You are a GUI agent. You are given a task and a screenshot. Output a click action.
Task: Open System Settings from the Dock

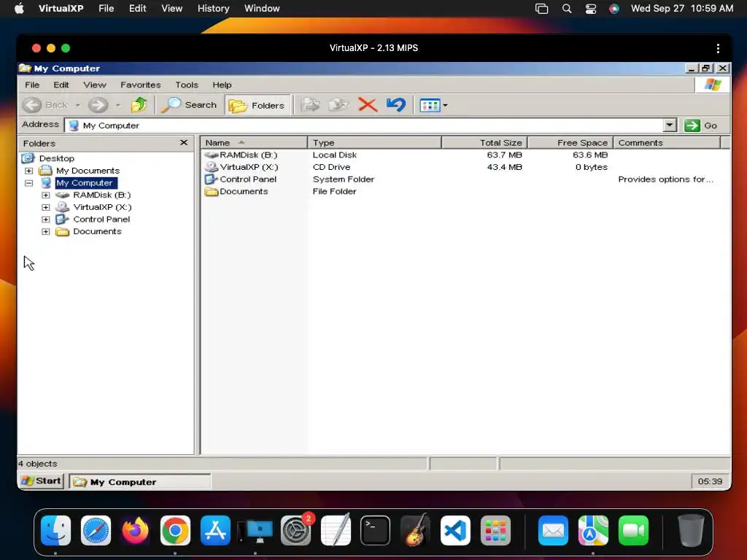[x=296, y=531]
